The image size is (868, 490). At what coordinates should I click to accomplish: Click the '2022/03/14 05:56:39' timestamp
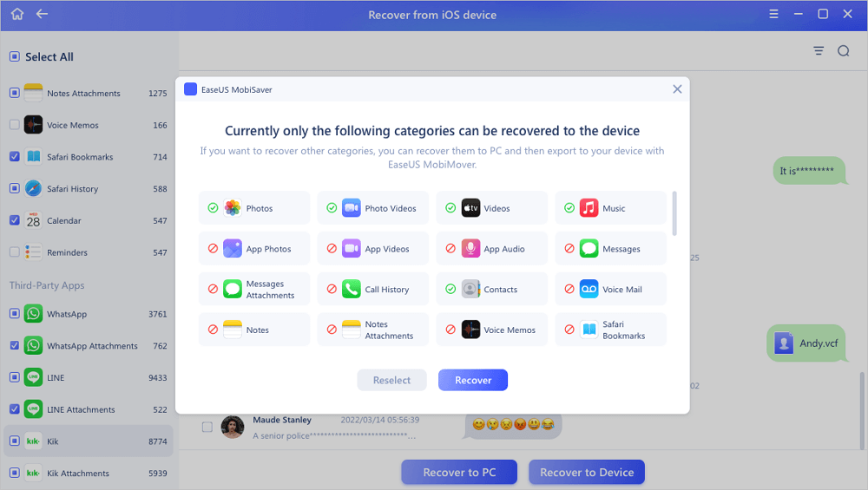pos(380,420)
